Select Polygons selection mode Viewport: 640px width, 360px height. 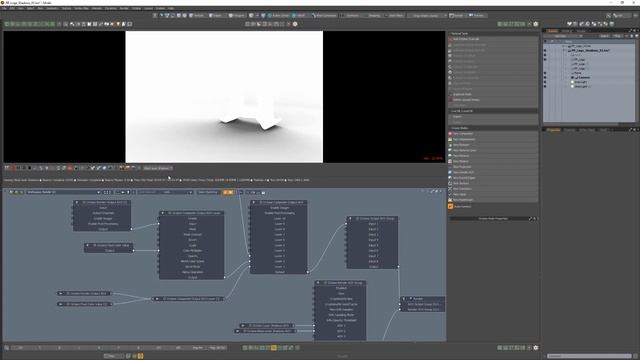236,16
